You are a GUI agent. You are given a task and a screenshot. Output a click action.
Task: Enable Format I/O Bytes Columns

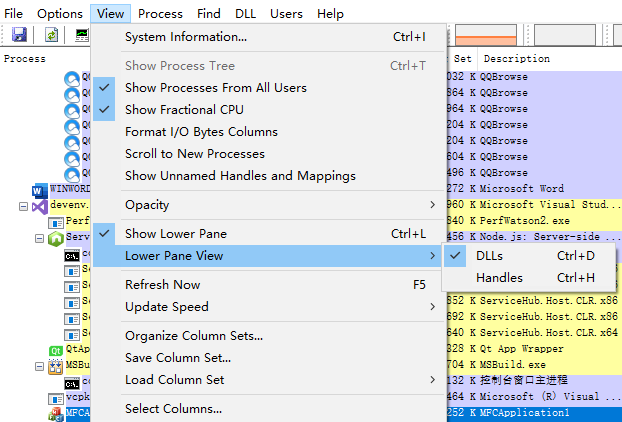pyautogui.click(x=268, y=132)
